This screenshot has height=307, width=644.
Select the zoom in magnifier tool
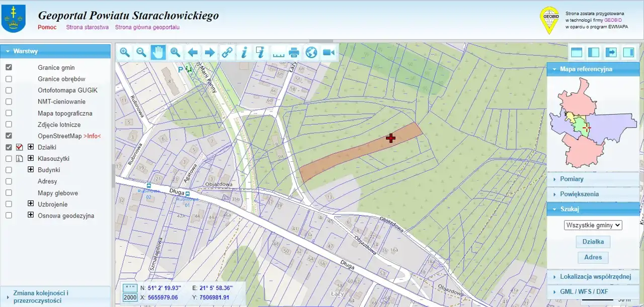pos(125,52)
